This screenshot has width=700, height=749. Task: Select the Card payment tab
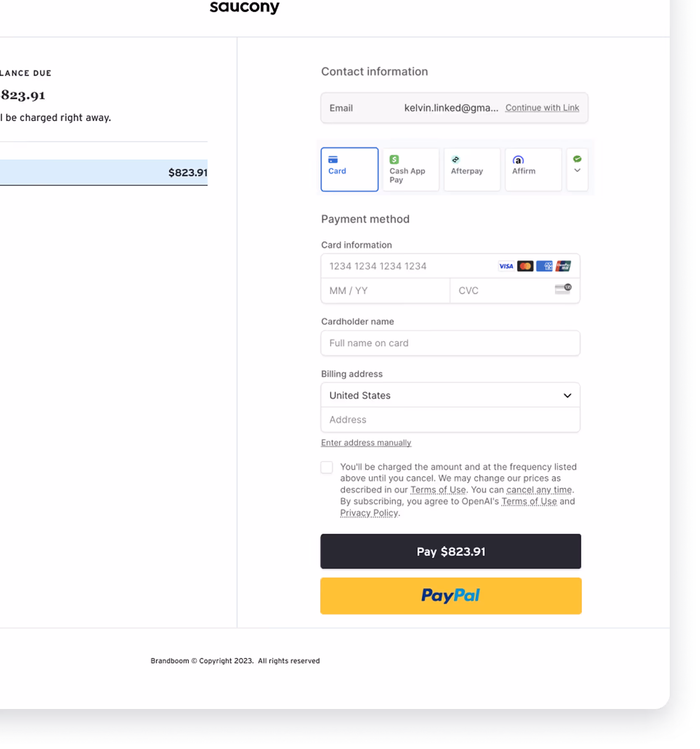[x=349, y=169]
